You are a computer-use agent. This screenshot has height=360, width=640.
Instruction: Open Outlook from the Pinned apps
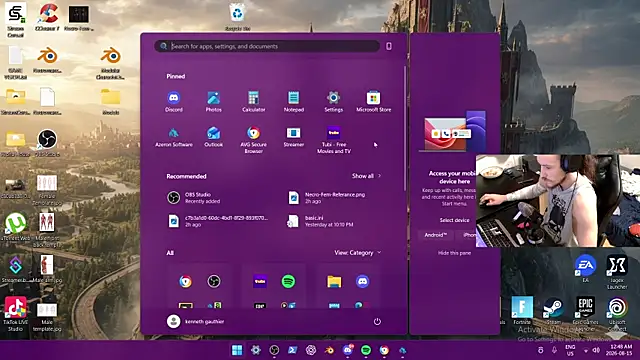213,137
